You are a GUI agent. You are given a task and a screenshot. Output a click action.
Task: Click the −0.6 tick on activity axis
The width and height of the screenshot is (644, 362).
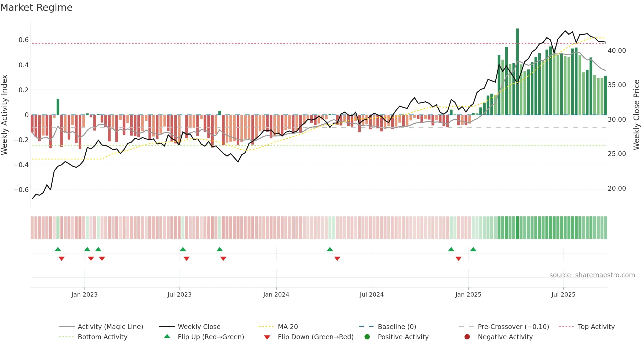pyautogui.click(x=21, y=190)
